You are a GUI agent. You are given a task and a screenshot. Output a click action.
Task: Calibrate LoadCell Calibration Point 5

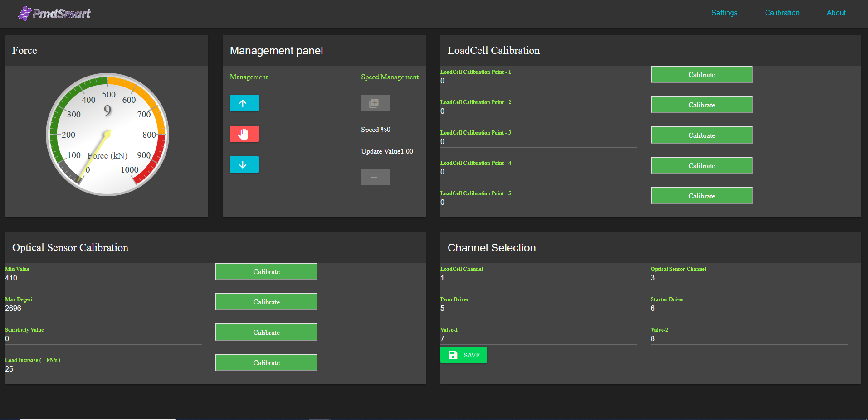(701, 196)
